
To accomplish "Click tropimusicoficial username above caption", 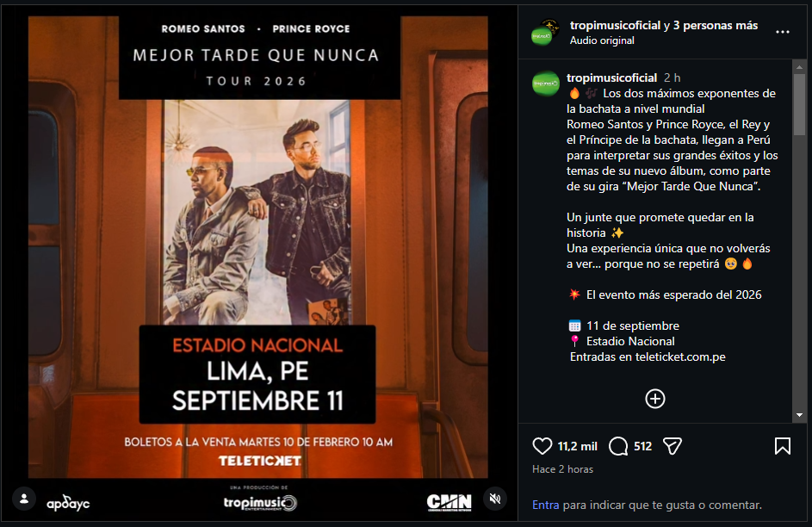I will click(x=611, y=77).
